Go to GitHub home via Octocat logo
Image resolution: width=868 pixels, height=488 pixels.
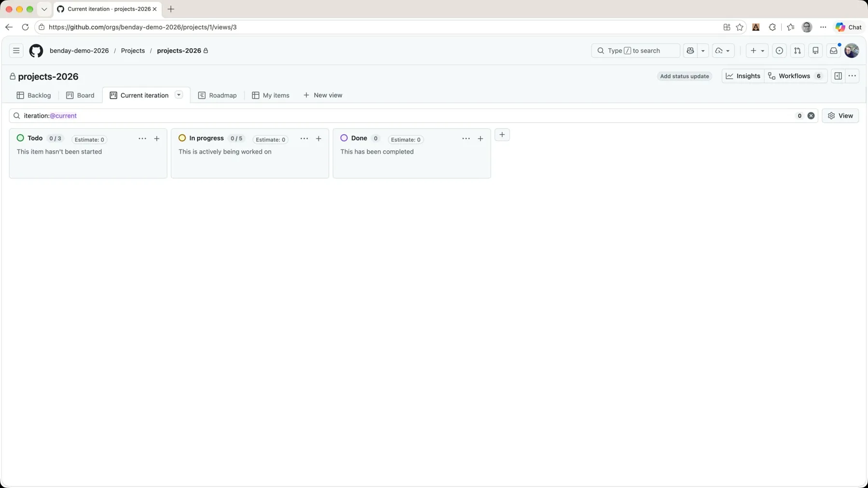[36, 51]
